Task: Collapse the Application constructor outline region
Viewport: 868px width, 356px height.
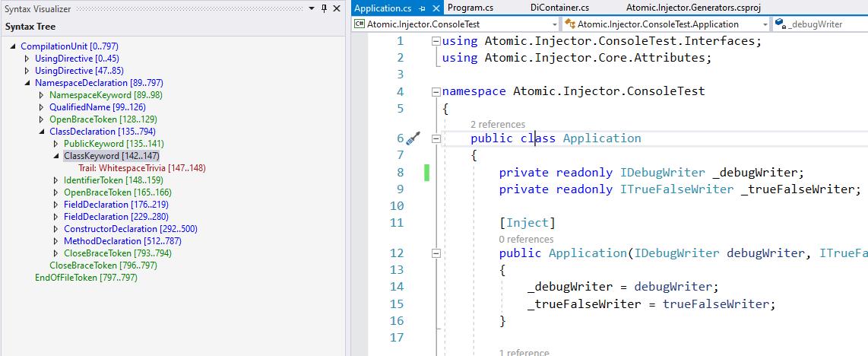Action: click(x=436, y=253)
